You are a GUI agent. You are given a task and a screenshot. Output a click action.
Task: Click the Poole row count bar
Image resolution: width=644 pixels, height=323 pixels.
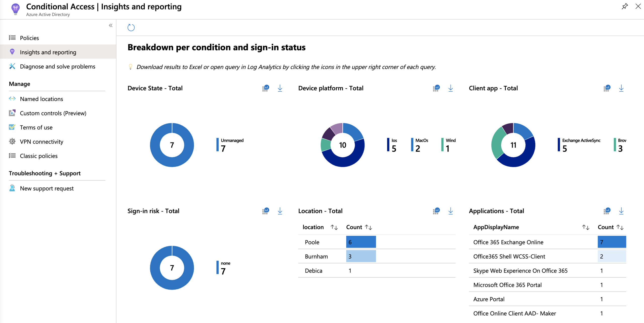(361, 242)
